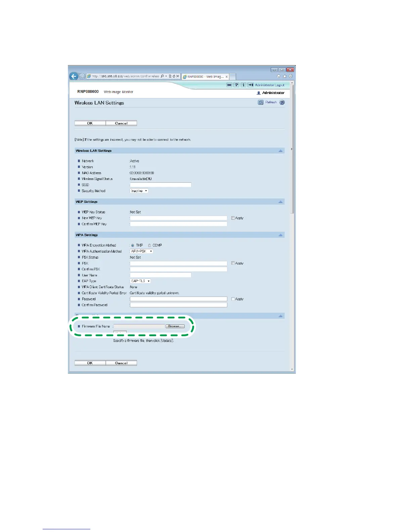Open the WPA Authentication Method dropdown
411x532 pixels.
coord(141,251)
